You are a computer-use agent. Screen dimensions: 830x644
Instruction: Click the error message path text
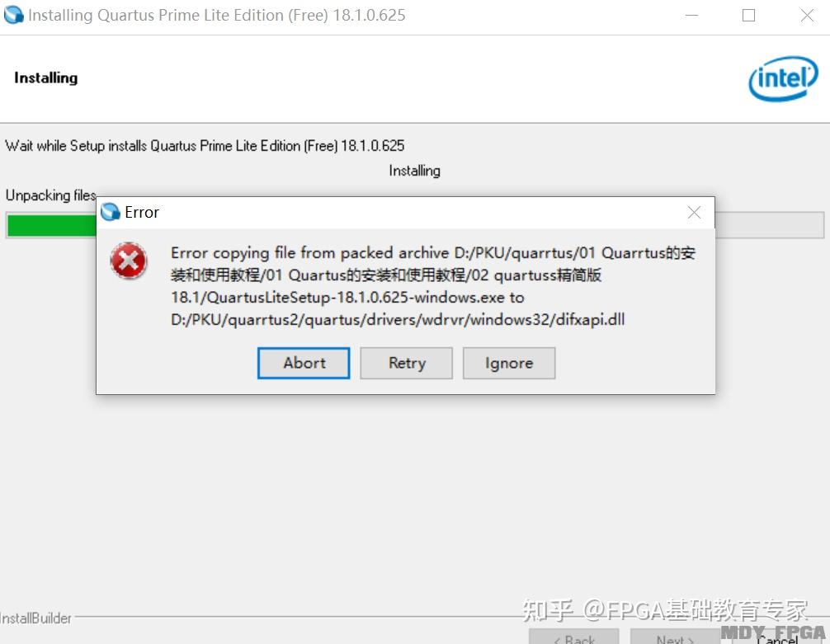pyautogui.click(x=433, y=286)
